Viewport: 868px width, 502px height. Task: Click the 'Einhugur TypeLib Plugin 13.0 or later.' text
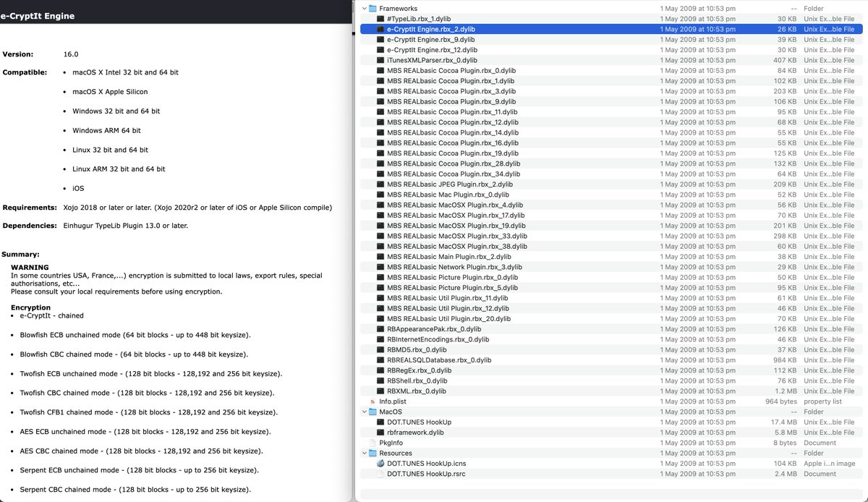[x=125, y=226]
